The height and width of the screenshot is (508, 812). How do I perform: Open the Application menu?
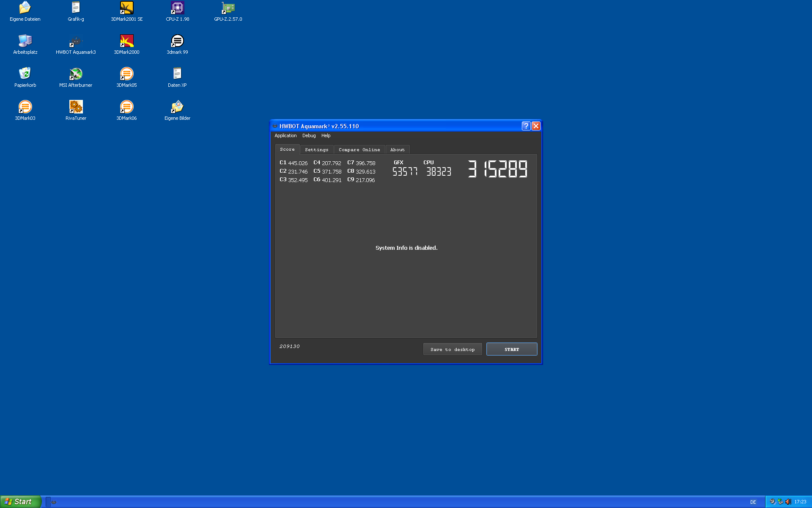285,135
